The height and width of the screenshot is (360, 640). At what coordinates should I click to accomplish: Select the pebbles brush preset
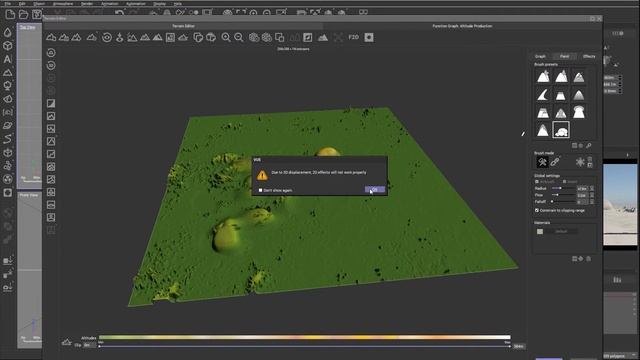561,130
